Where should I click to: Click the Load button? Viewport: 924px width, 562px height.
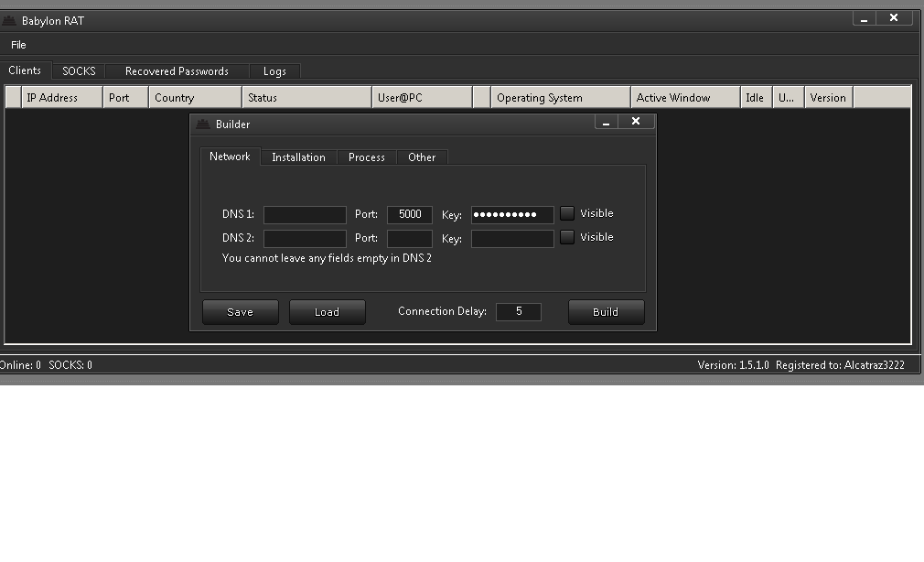point(327,312)
